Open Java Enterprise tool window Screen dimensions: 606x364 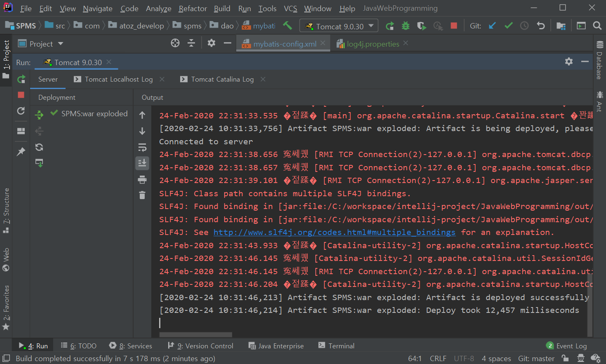click(x=276, y=346)
